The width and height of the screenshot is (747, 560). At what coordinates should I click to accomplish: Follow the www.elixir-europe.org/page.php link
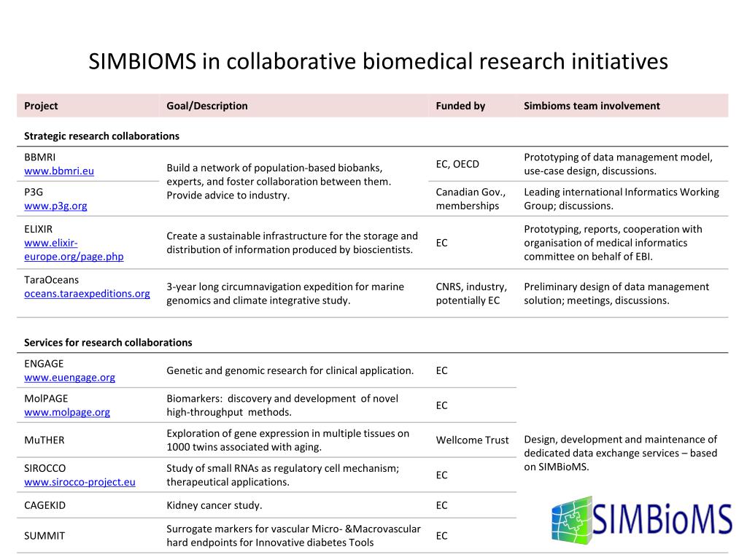point(74,249)
